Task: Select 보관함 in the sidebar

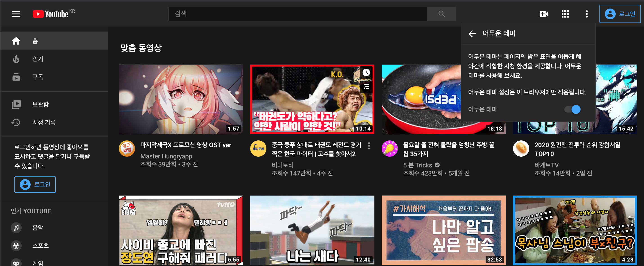Action: [54, 104]
